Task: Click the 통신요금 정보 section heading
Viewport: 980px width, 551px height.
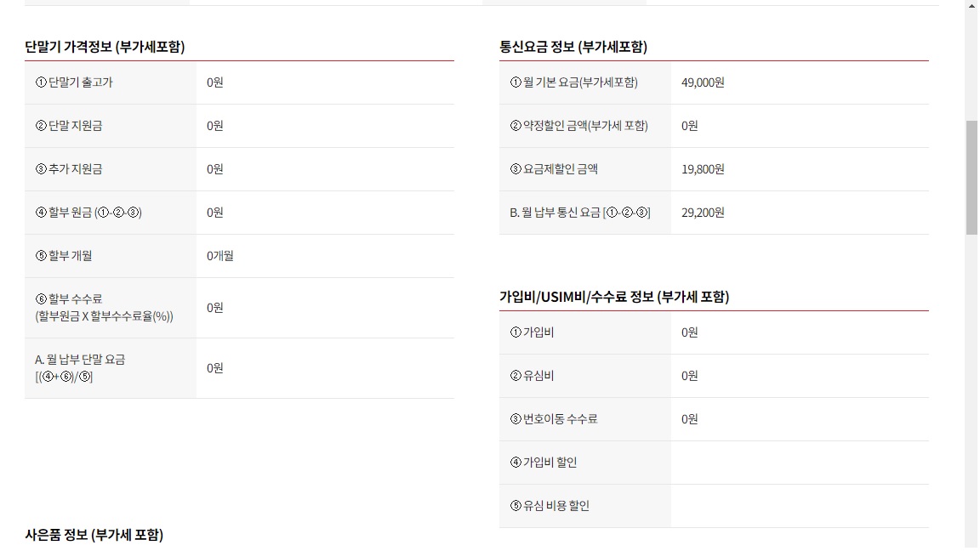Action: pos(573,48)
